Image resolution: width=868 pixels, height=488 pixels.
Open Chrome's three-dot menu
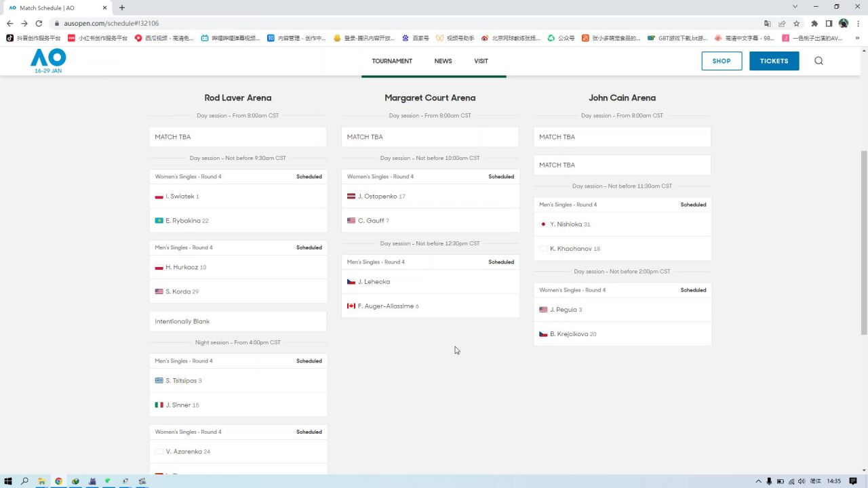[858, 23]
